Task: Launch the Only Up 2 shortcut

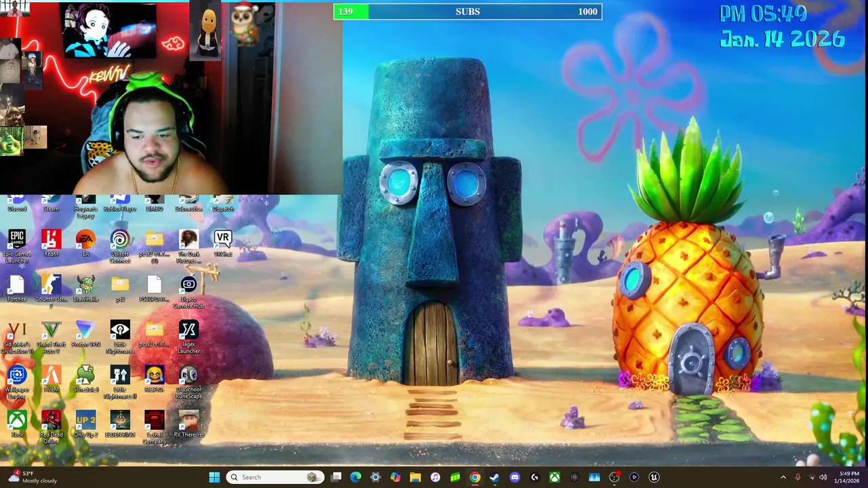Action: click(x=85, y=425)
